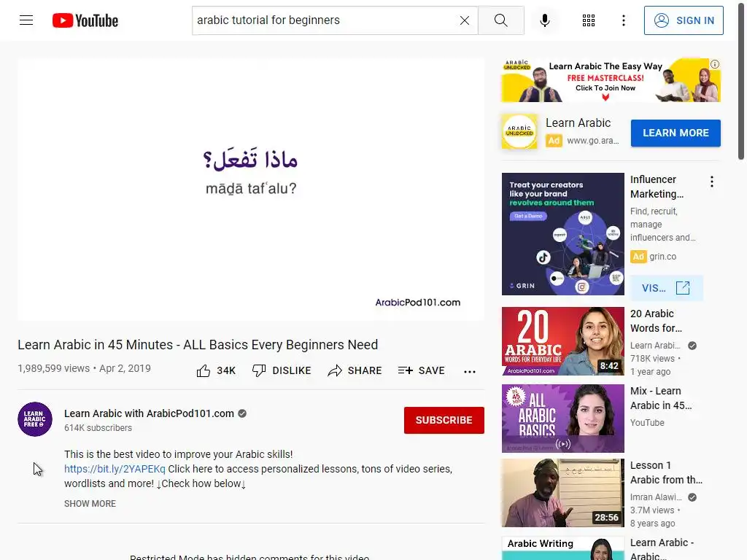Click the red SUBSCRIBE button

click(x=444, y=420)
